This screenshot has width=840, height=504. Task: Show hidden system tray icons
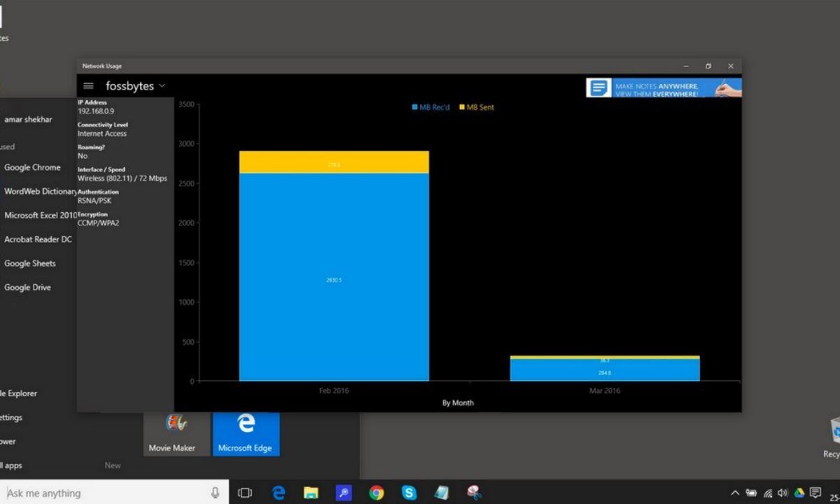pos(735,493)
